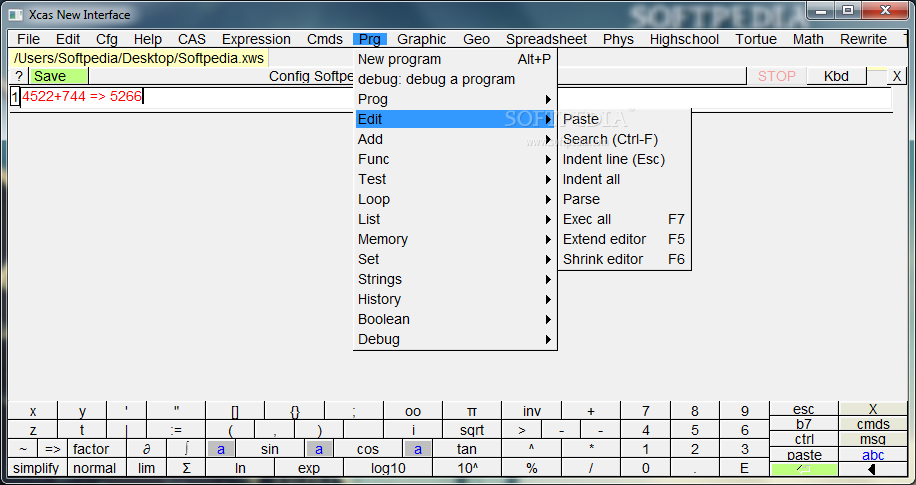Click the imaginary unit i key
916x485 pixels.
[x=413, y=430]
